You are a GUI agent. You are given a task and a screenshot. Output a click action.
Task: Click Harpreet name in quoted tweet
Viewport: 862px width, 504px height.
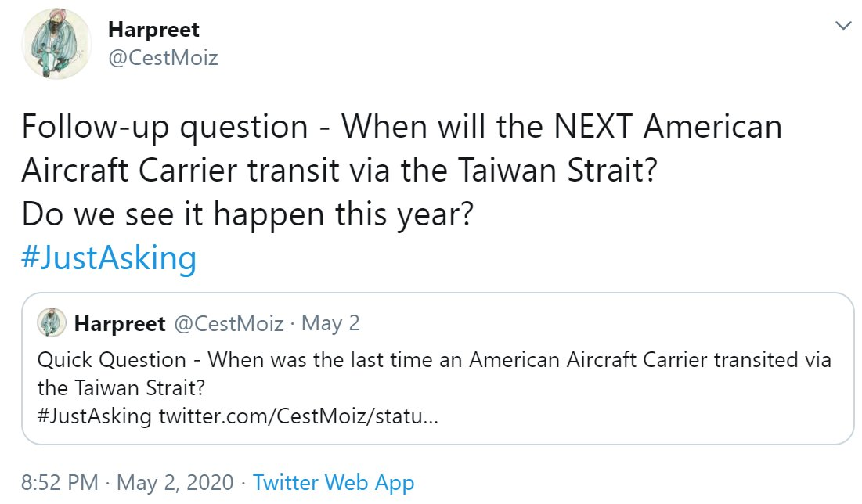120,324
